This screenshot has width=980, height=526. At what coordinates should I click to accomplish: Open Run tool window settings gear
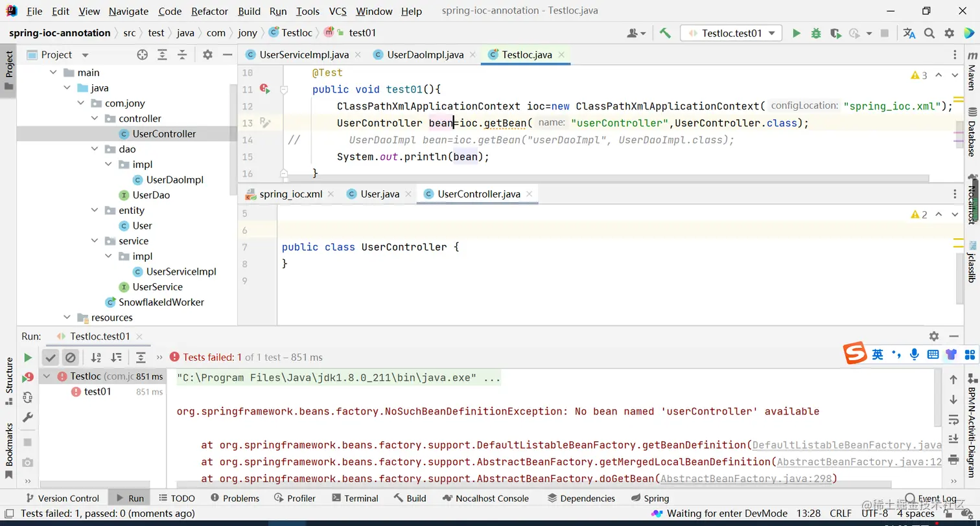[x=934, y=336]
